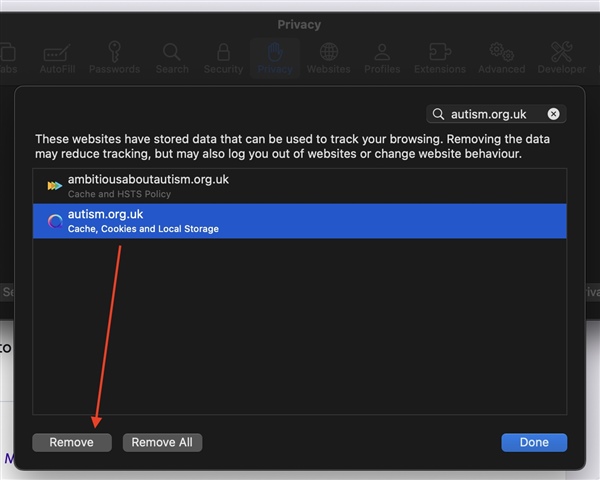Switch to the Search settings pane
The image size is (600, 480).
pos(172,57)
